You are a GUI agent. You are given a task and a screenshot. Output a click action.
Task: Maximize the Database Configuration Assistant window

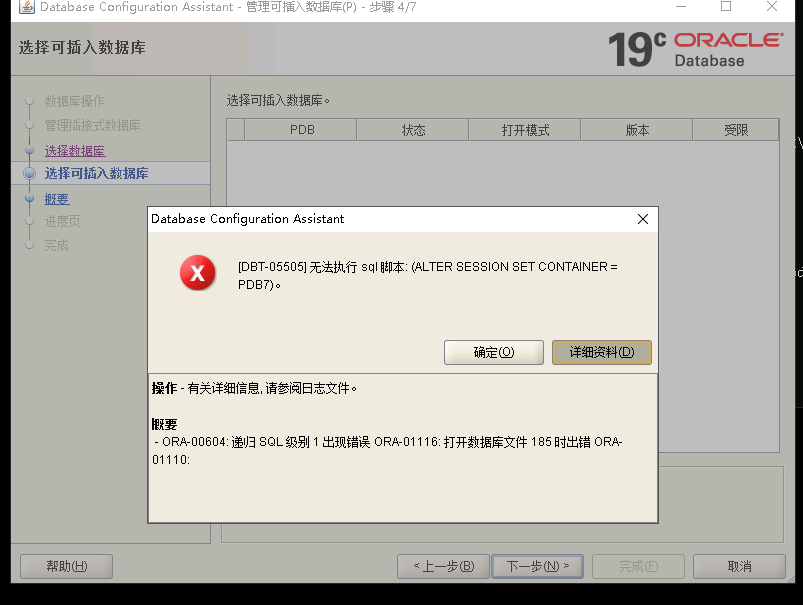point(726,7)
